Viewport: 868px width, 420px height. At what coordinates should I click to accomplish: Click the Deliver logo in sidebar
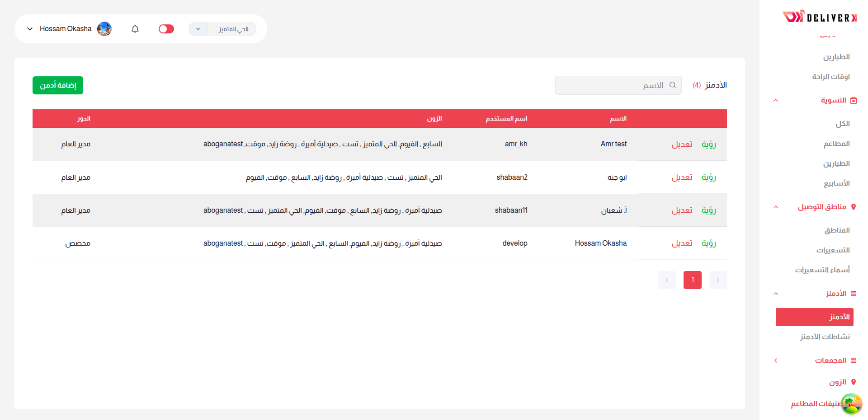pyautogui.click(x=819, y=17)
